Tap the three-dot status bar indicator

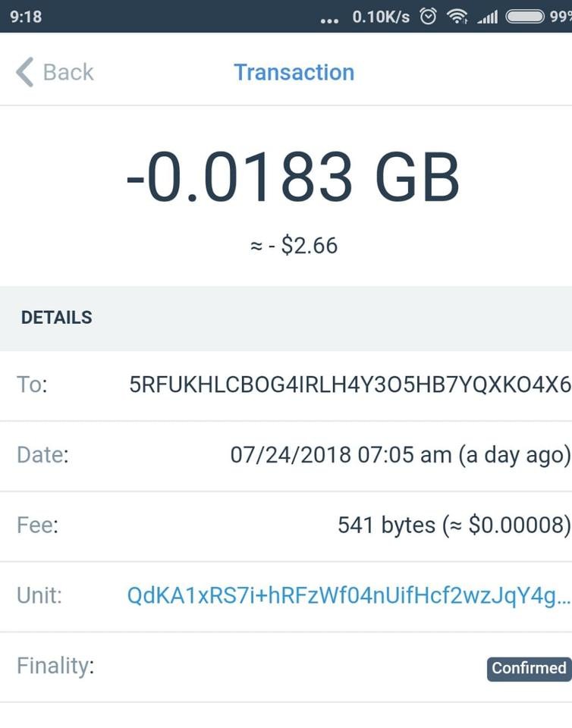[x=329, y=19]
